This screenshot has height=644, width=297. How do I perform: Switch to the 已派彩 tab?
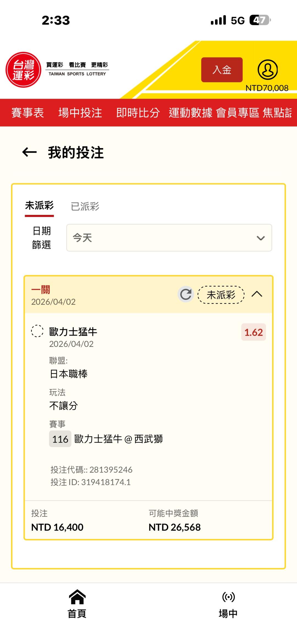pyautogui.click(x=85, y=206)
